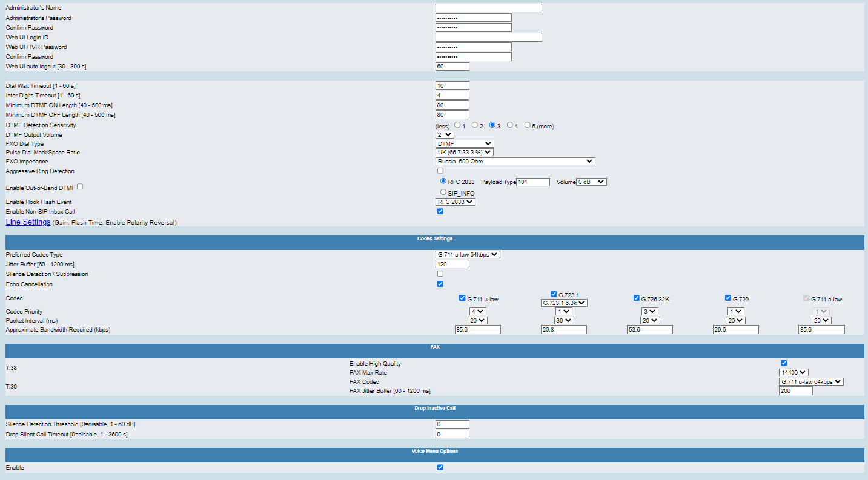The image size is (868, 480).
Task: Focus the Web UI Login ID field
Action: point(488,38)
